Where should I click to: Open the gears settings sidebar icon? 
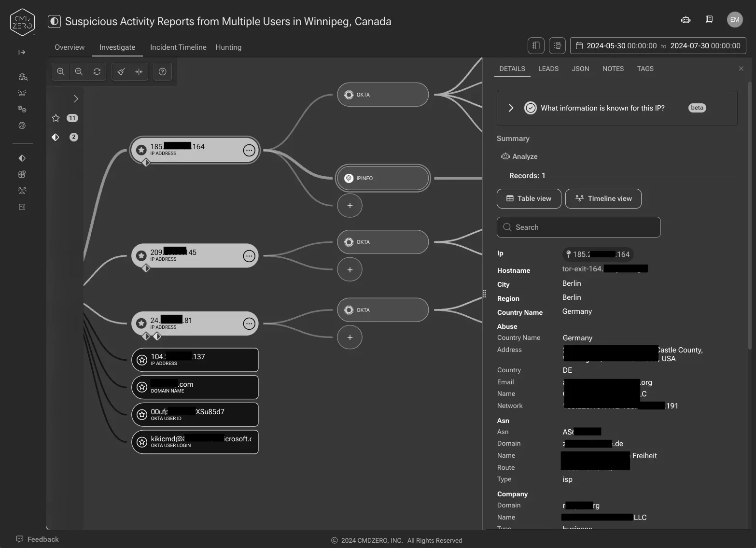22,109
